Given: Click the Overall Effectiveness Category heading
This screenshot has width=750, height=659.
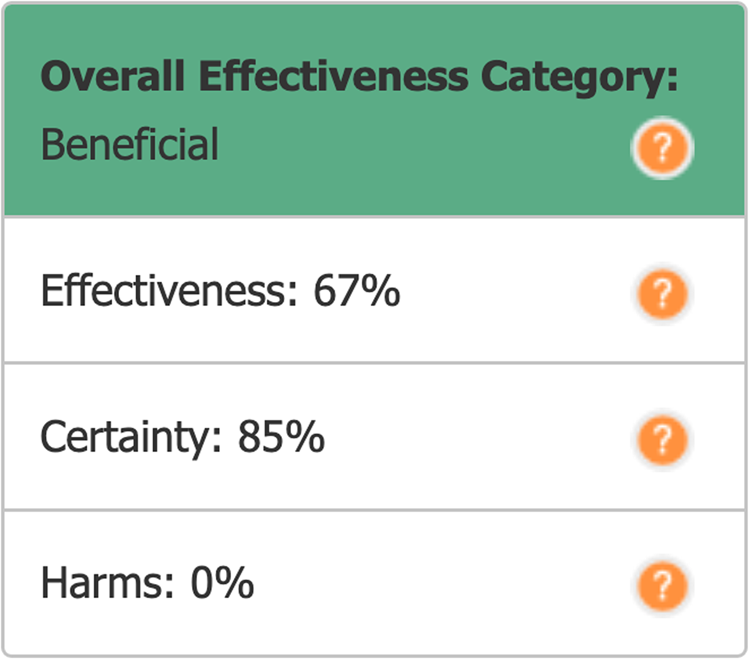Looking at the screenshot, I should point(360,77).
